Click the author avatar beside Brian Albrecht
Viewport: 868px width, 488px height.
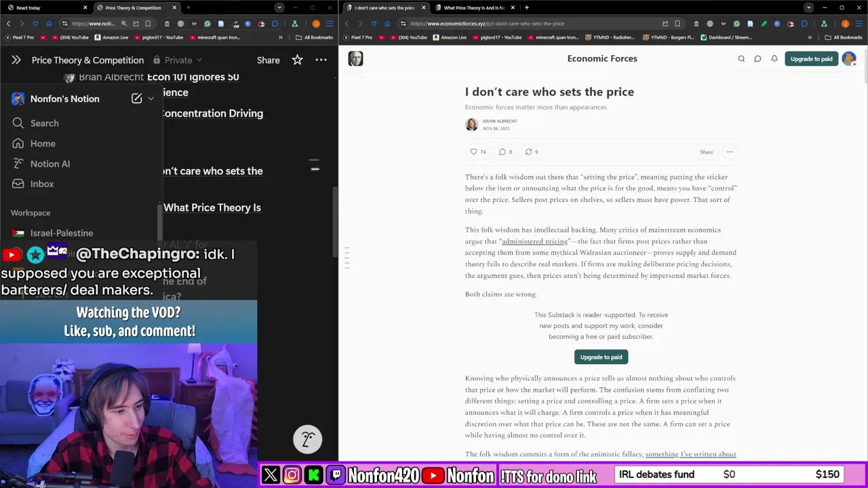click(471, 124)
